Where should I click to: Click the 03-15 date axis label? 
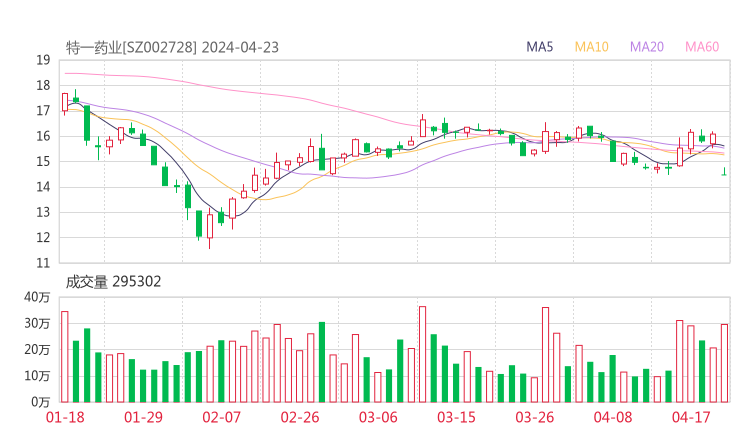point(456,417)
